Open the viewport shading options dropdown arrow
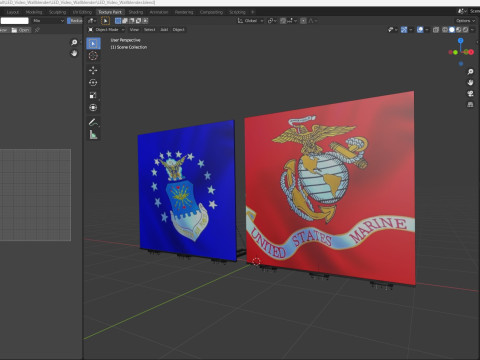The height and width of the screenshot is (360, 480). tap(472, 30)
